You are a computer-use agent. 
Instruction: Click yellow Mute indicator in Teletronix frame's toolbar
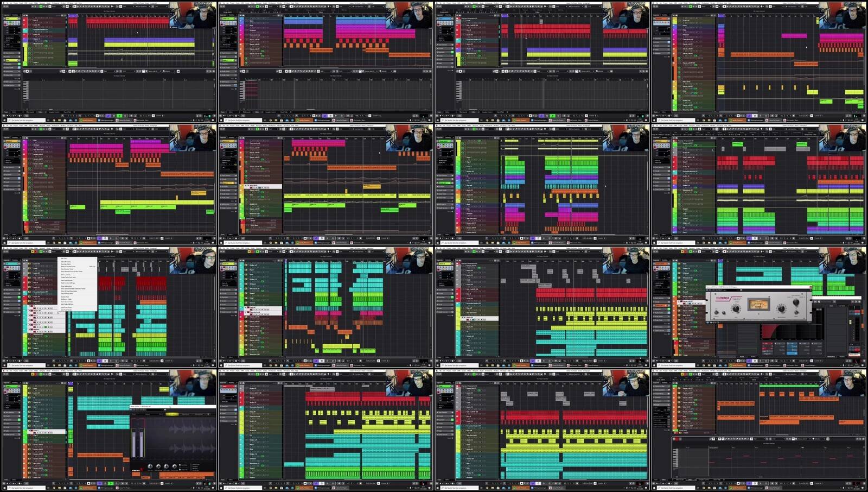click(x=682, y=251)
